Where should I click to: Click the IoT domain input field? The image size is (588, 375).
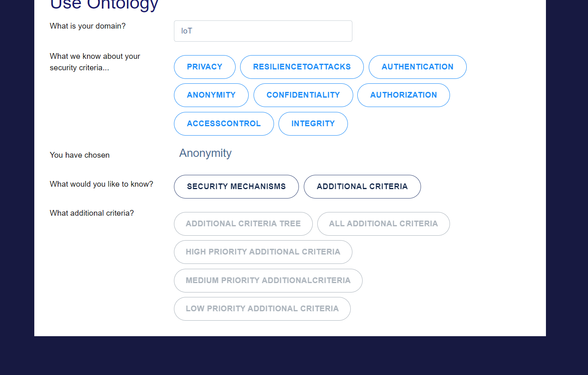tap(263, 31)
